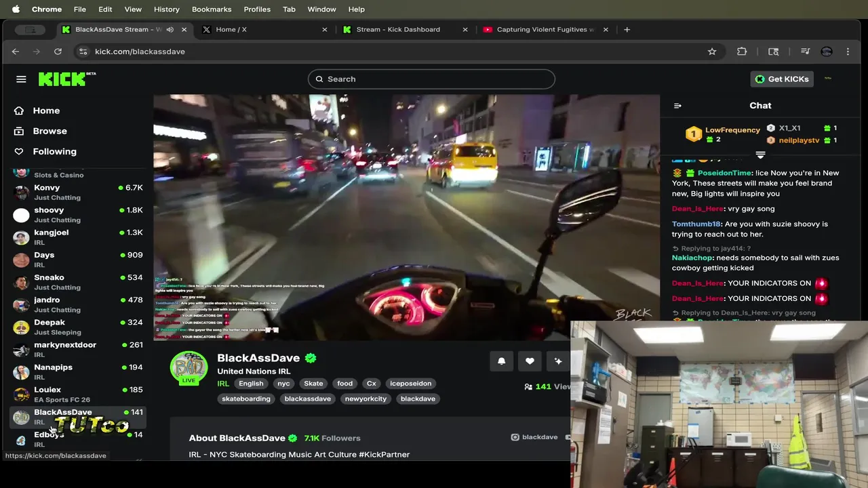The image size is (868, 488).
Task: Open markynextdoor's channel in the sidebar
Action: (79, 349)
